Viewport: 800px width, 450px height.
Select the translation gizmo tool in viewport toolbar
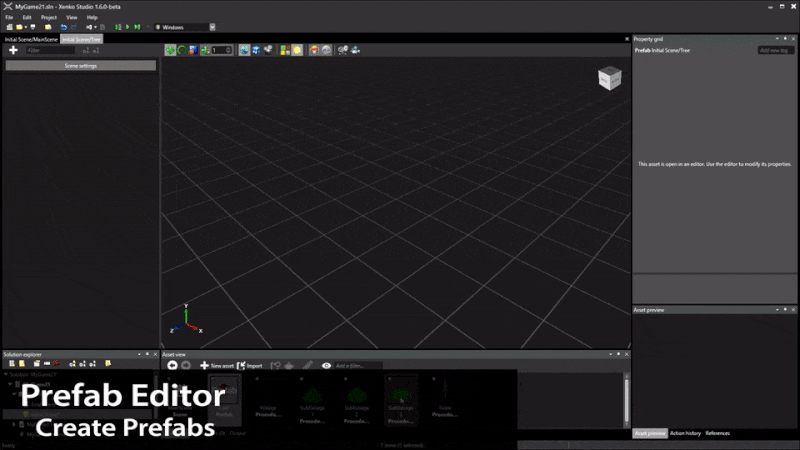171,50
